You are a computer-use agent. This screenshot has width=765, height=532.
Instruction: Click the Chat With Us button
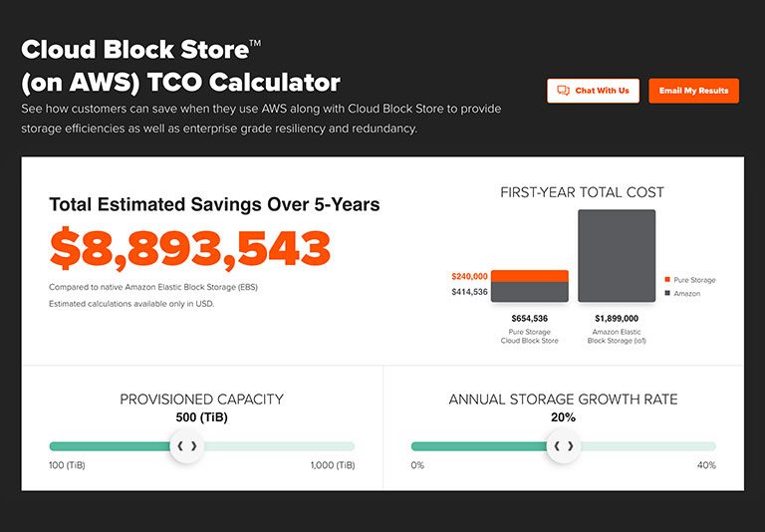coord(593,91)
